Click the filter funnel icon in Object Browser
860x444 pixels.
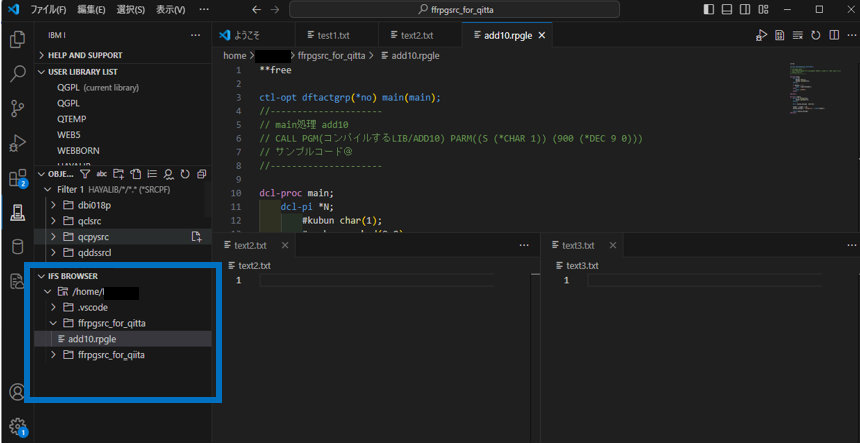pos(85,174)
